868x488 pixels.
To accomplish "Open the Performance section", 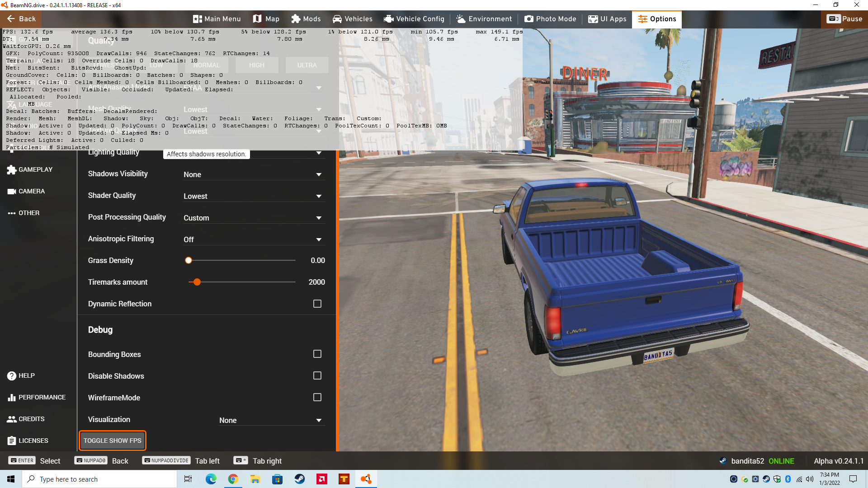I will tap(36, 397).
